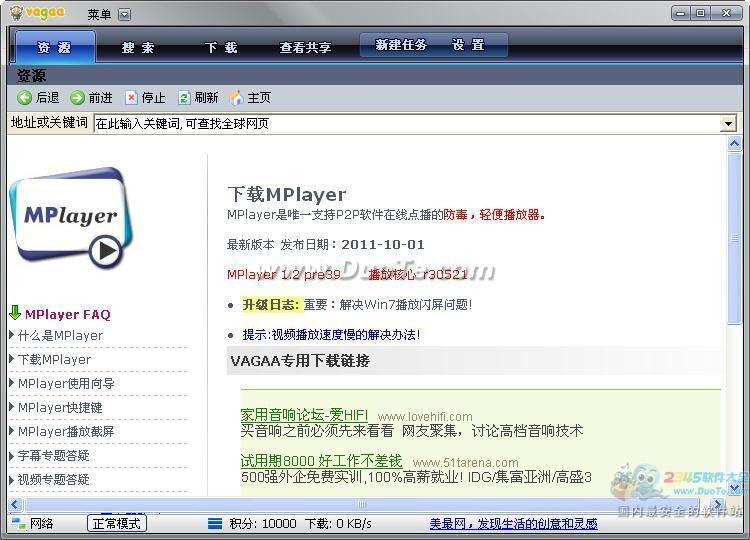Image resolution: width=750 pixels, height=540 pixels.
Task: Open the 菜单 dropdown arrow
Action: [x=124, y=14]
